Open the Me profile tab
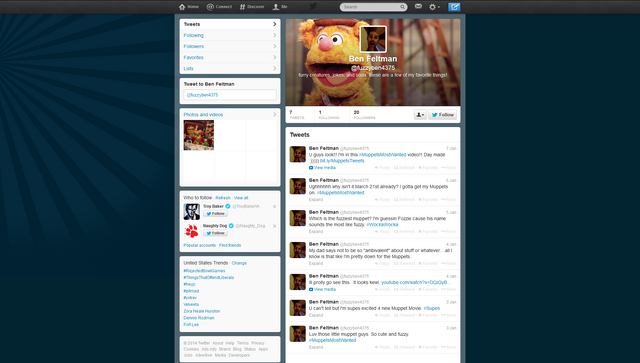640x363 pixels. click(280, 7)
